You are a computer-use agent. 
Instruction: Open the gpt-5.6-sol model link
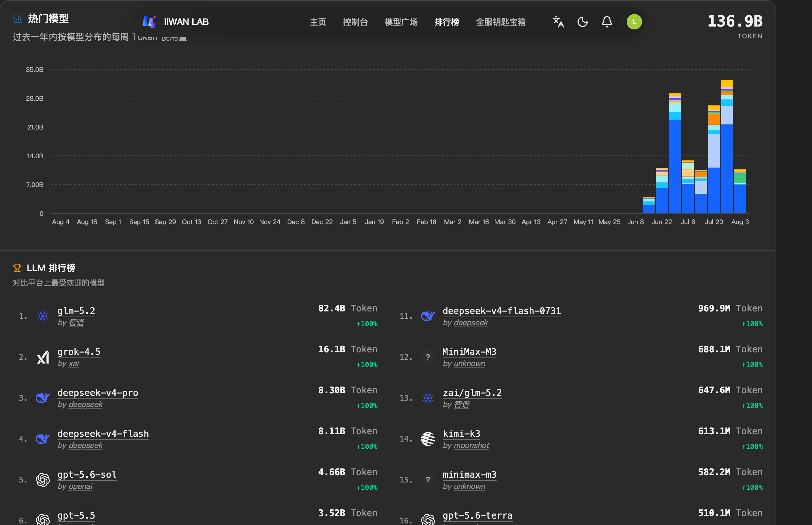coord(87,474)
